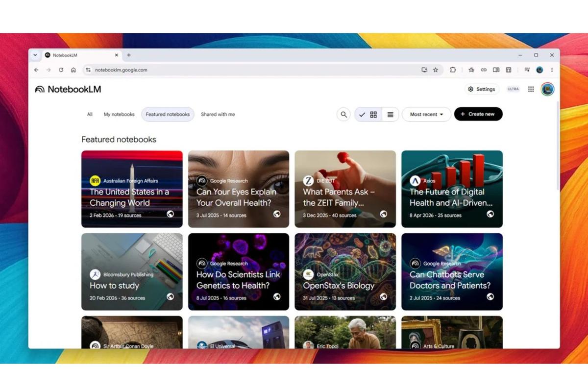Select the My notebooks tab
588x392 pixels.
click(x=119, y=114)
